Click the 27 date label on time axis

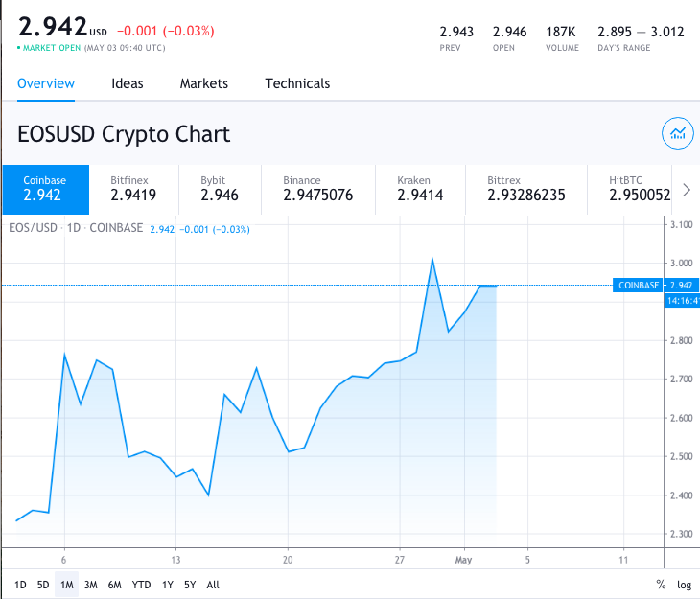[x=400, y=560]
